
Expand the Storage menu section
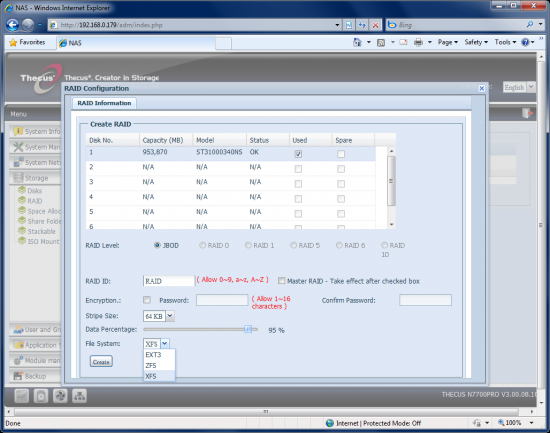click(36, 178)
